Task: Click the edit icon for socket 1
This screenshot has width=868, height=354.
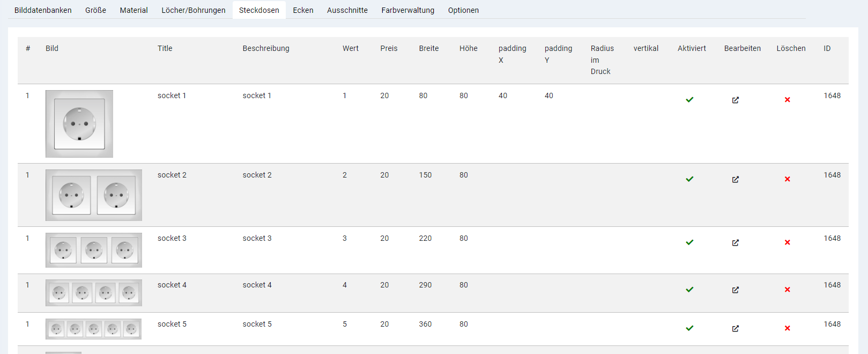Action: click(735, 100)
